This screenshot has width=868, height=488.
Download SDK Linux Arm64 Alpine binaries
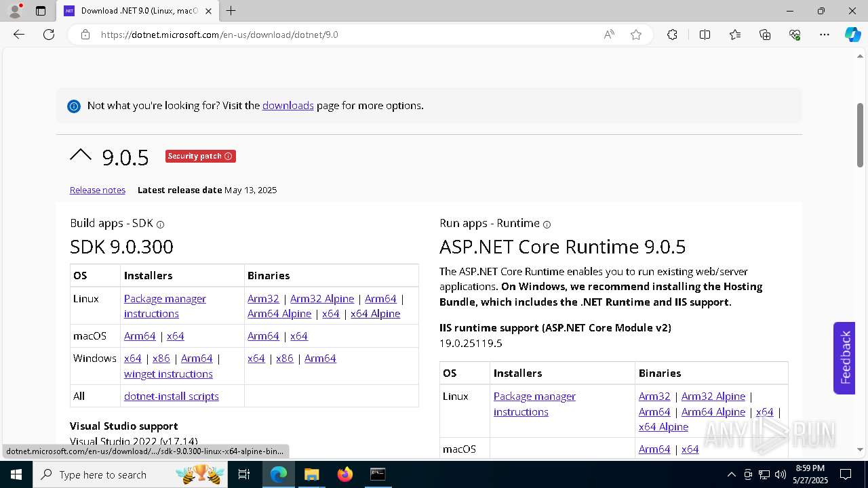279,313
